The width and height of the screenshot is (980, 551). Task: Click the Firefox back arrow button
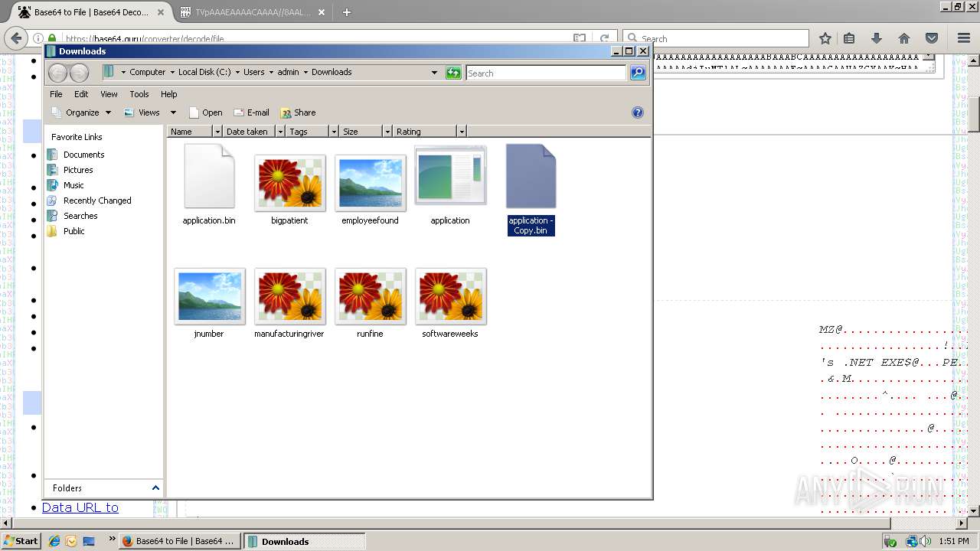click(x=16, y=38)
